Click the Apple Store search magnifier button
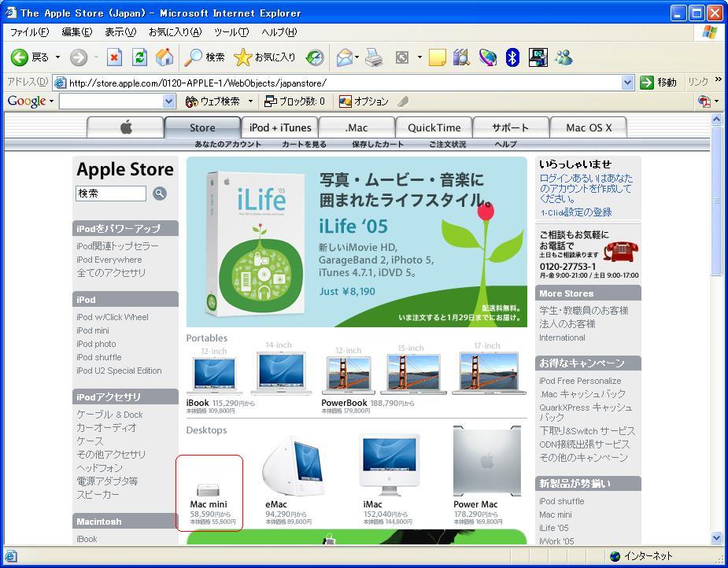 (159, 194)
